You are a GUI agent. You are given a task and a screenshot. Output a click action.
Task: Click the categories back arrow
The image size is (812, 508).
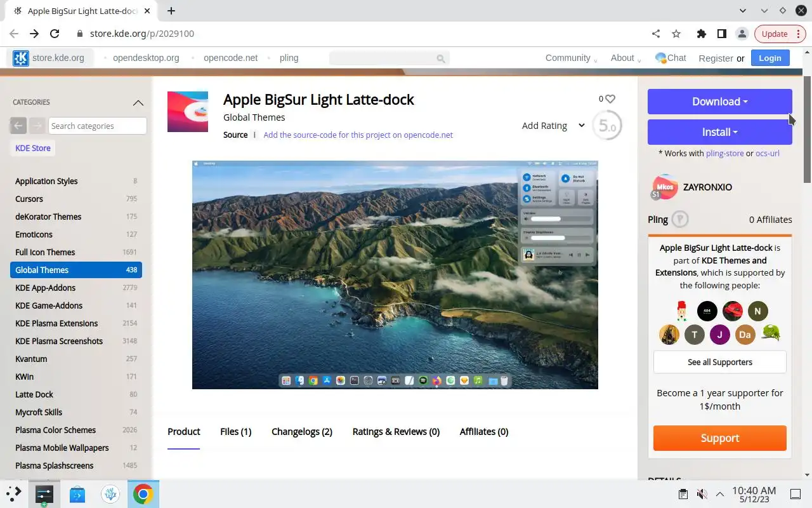tap(18, 126)
